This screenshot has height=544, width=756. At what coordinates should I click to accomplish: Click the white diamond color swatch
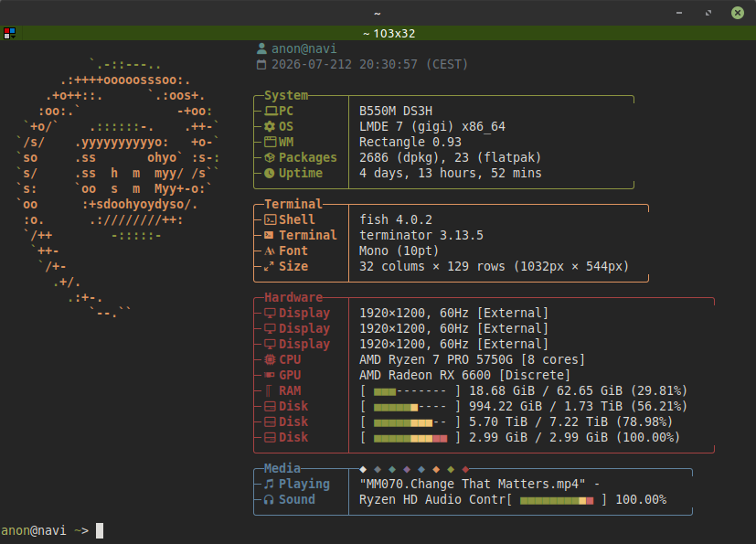363,469
